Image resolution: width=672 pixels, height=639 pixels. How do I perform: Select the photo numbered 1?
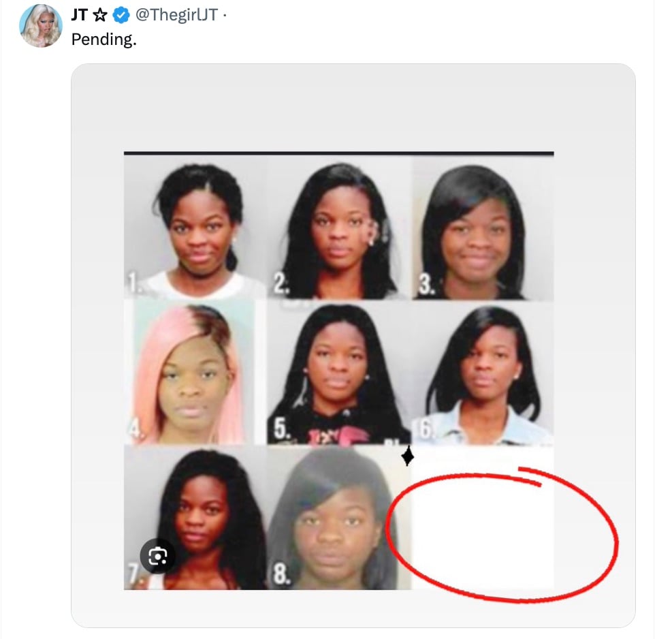point(195,228)
